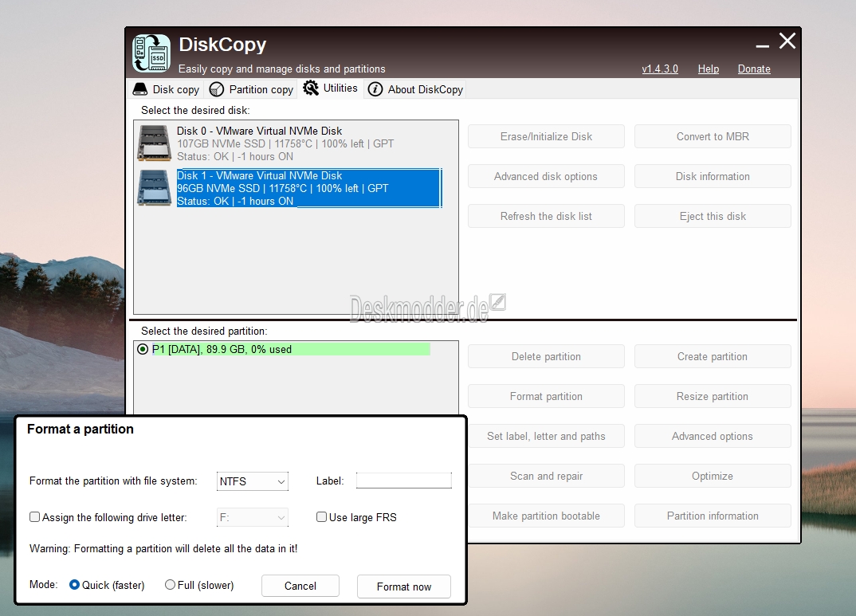Click the Resize partition button

coord(713,396)
